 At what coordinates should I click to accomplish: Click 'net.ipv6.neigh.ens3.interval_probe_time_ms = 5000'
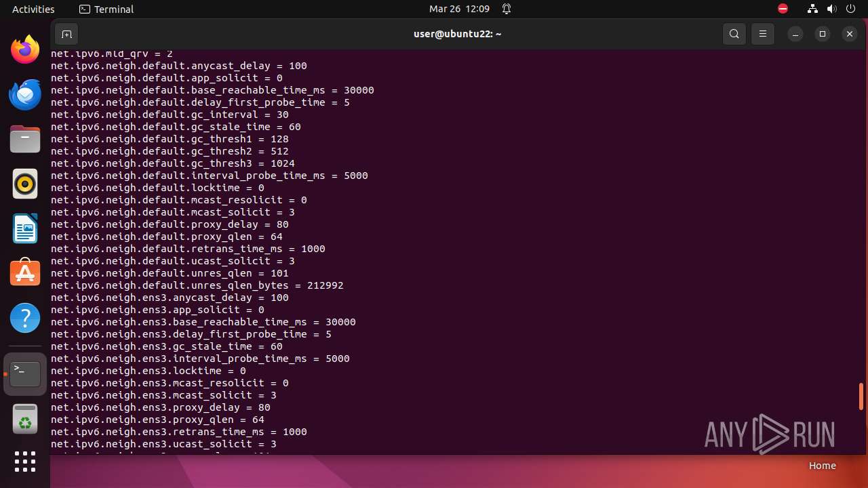click(x=200, y=359)
